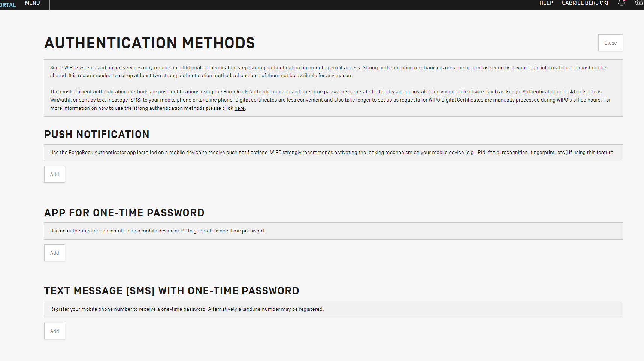Click the App for One-Time Password heading
This screenshot has height=361, width=644.
(x=124, y=213)
